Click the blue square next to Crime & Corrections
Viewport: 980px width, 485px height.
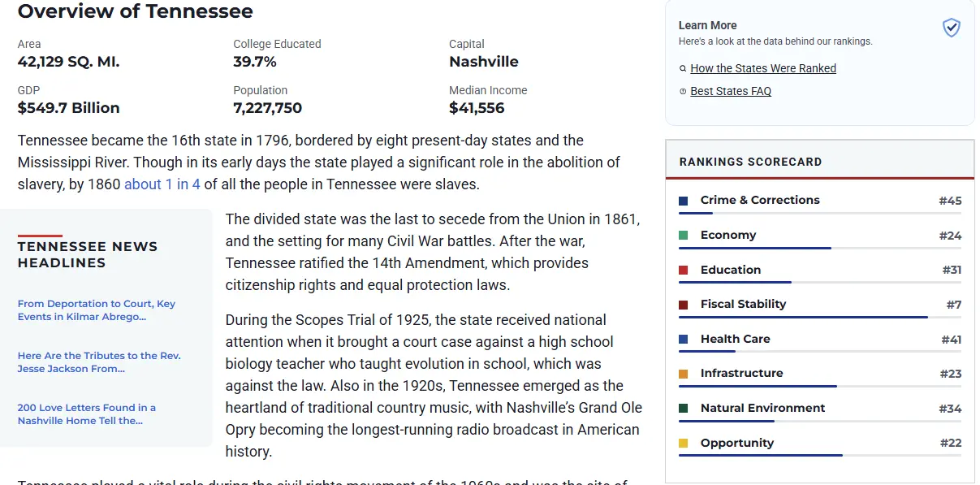coord(684,201)
